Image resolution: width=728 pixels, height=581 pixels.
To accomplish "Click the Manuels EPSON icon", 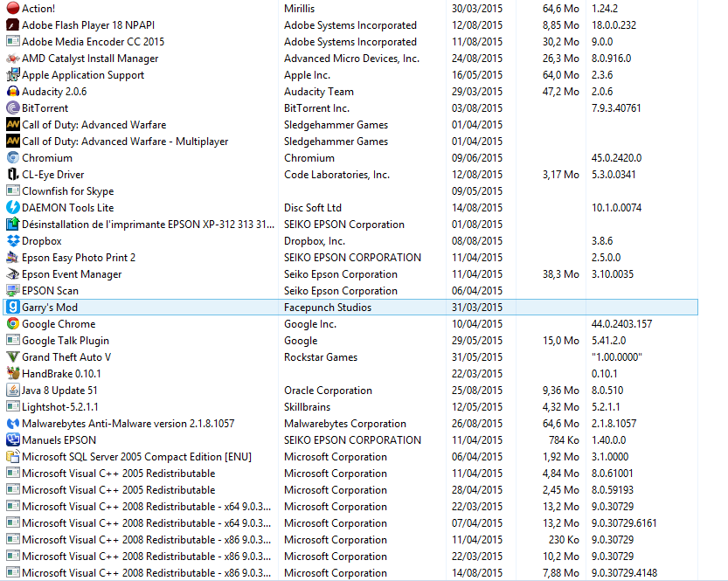I will pos(13,440).
